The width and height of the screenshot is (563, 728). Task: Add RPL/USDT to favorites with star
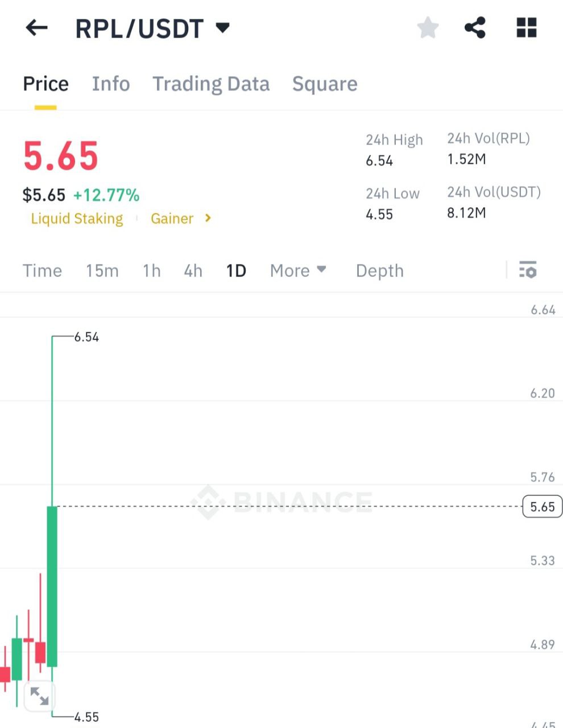[428, 28]
